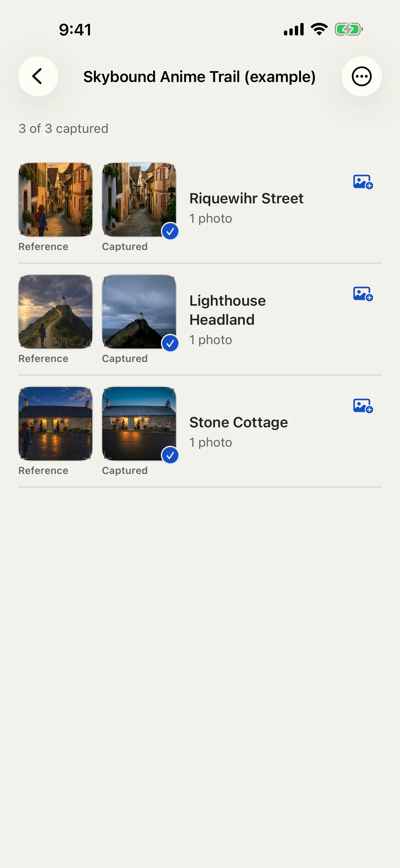The height and width of the screenshot is (868, 400).
Task: Tap the cellular signal bars icon
Action: 294,29
